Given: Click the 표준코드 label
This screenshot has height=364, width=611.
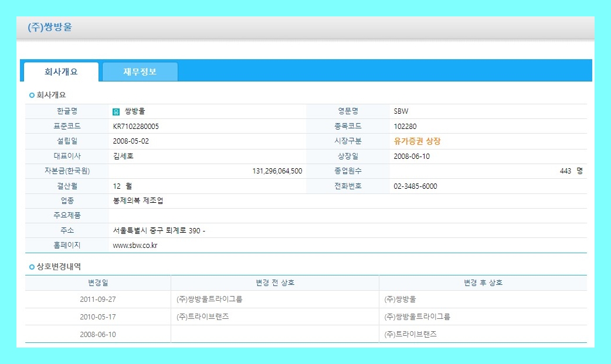Looking at the screenshot, I should [x=67, y=126].
